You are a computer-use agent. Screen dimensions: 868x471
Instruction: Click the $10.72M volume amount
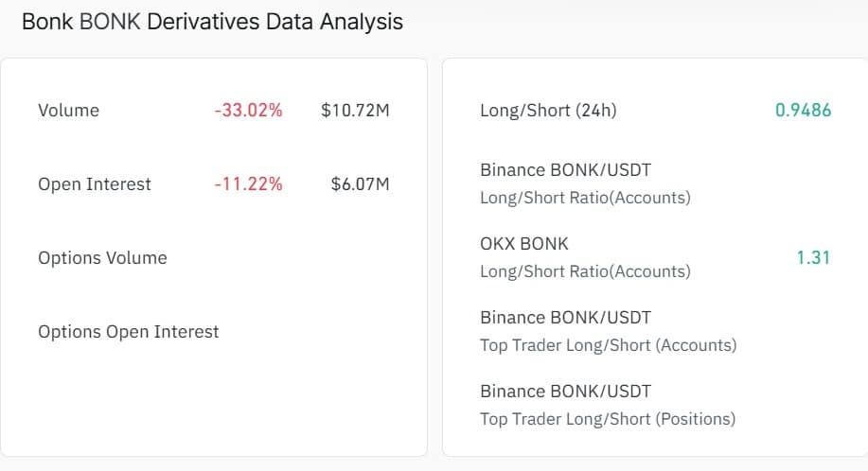point(355,111)
